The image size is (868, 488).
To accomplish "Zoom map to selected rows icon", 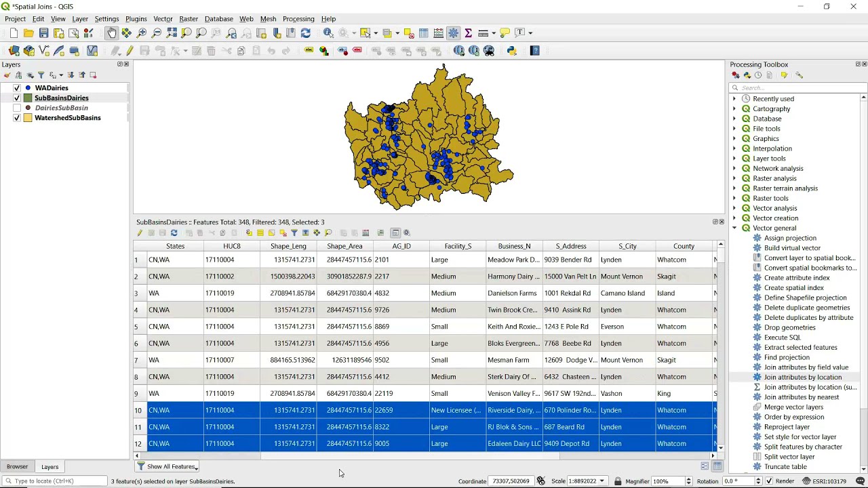I will 328,233.
